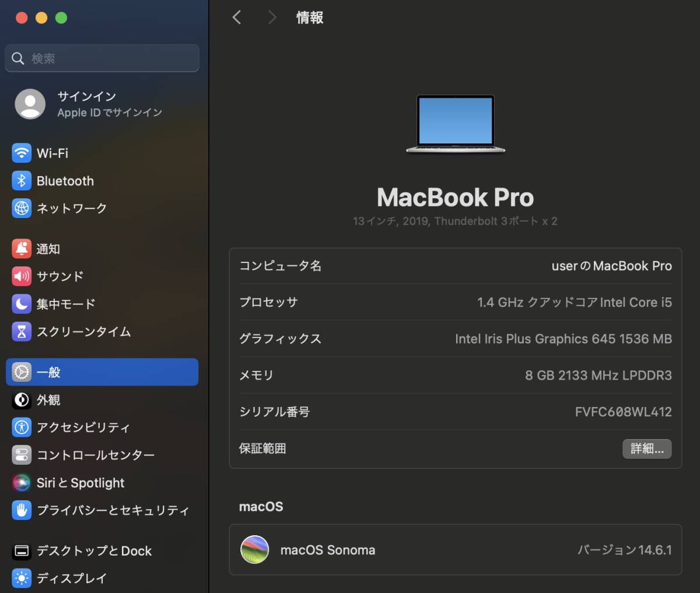The height and width of the screenshot is (593, 700).
Task: Click the processor value 1.4 GHz Intel Core i5
Action: 575,302
